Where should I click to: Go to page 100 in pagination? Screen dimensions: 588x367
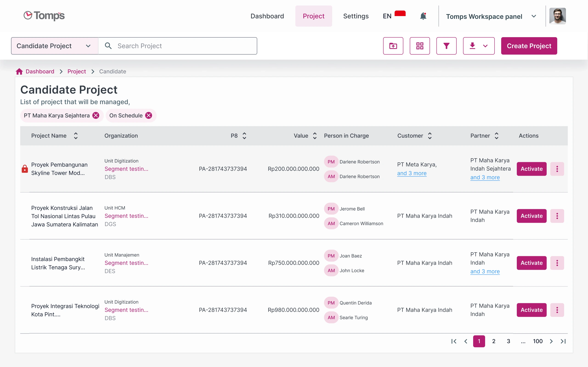coord(537,341)
